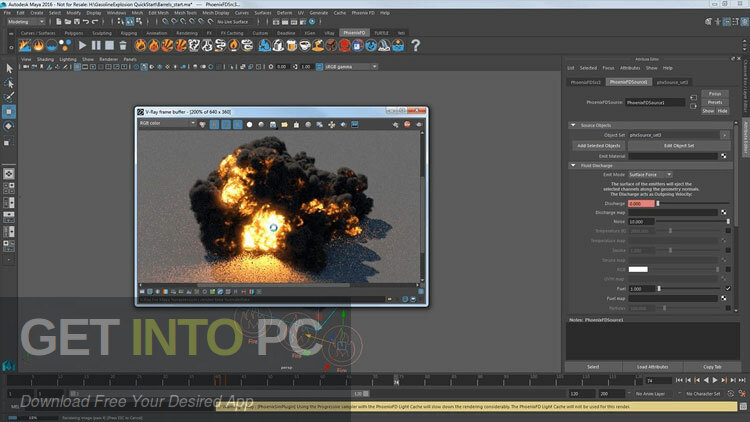Screen dimensions: 750x422
Task: Open the No Character Set dropdown
Action: tap(703, 394)
